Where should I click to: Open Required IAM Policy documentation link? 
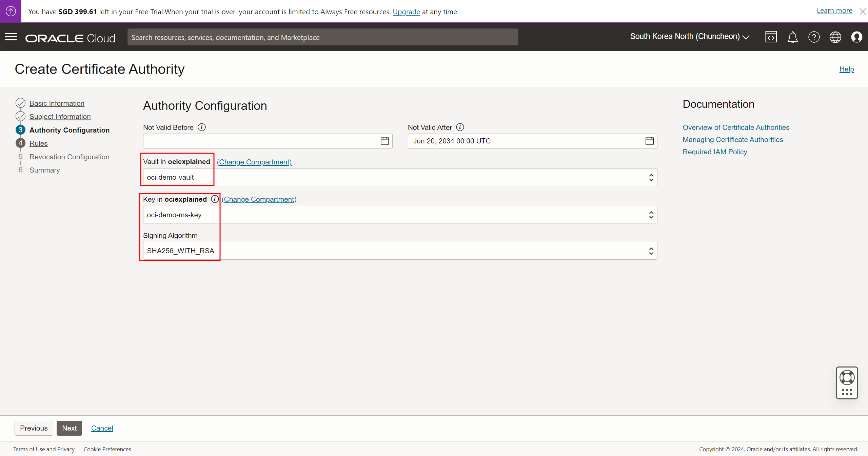(715, 152)
